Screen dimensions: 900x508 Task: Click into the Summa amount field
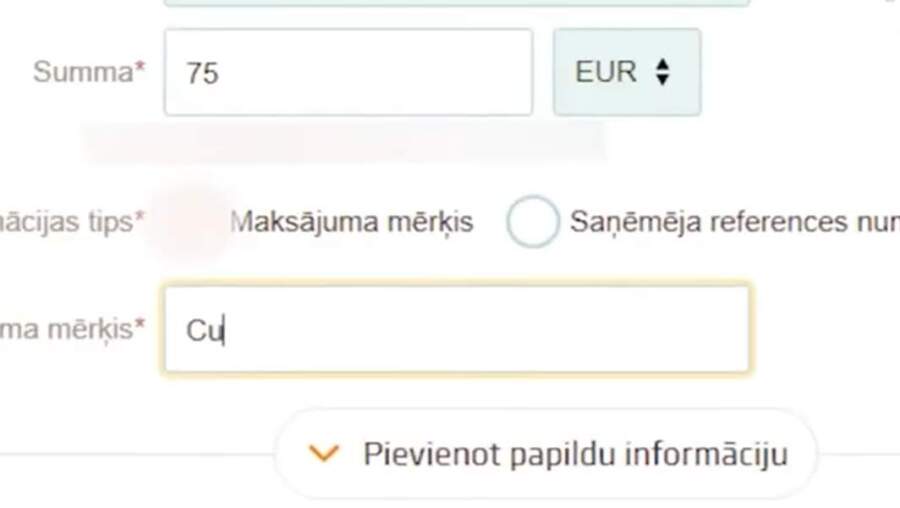(x=348, y=72)
